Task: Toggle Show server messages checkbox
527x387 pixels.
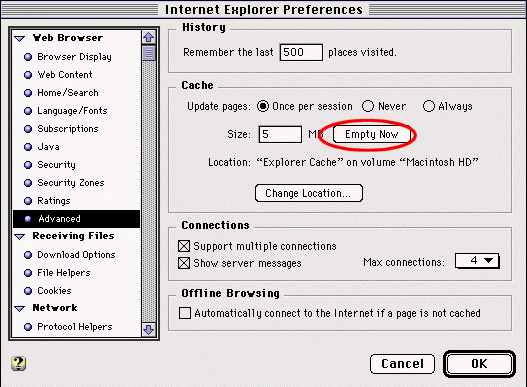Action: [184, 263]
